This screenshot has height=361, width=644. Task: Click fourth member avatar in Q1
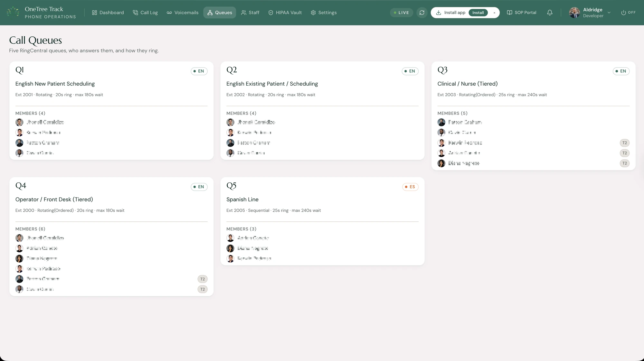tap(19, 153)
